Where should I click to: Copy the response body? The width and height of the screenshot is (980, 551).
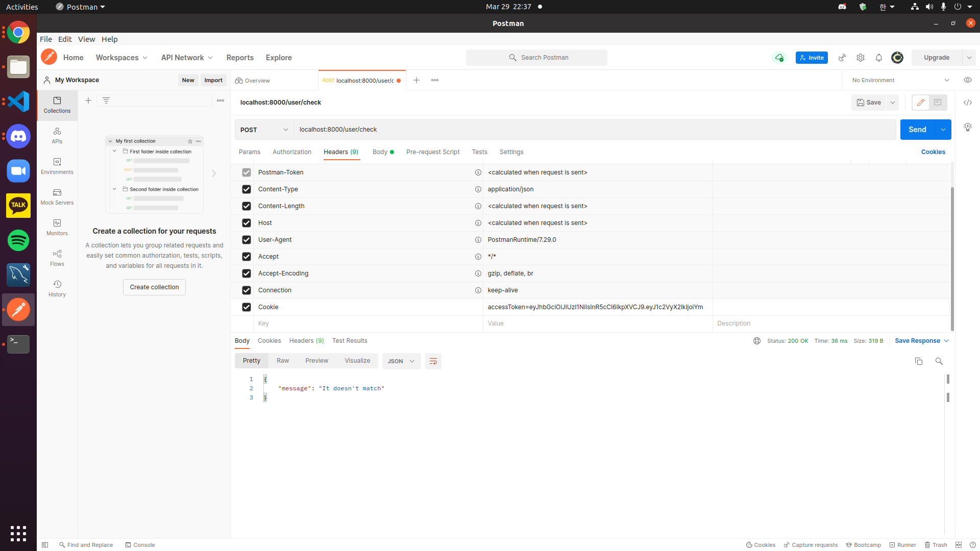point(919,361)
